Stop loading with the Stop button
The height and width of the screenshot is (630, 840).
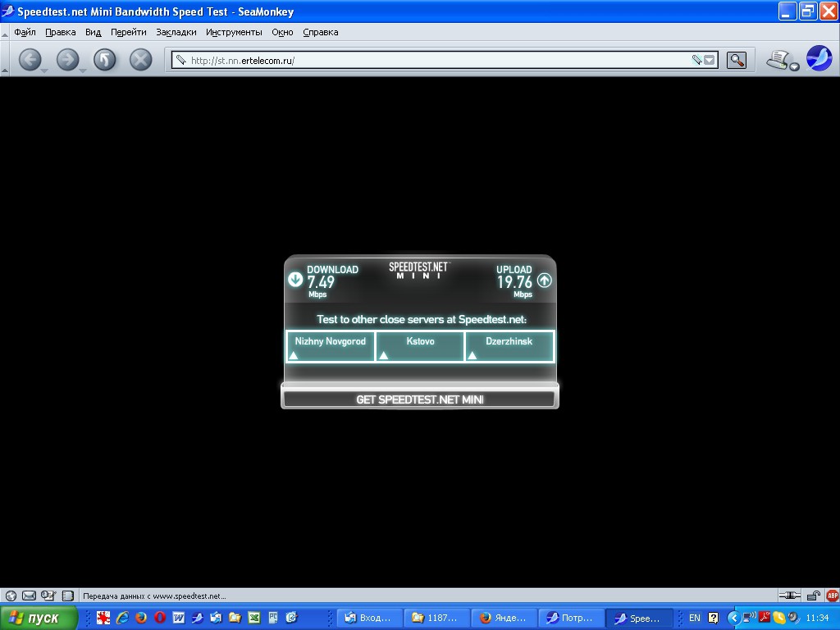141,59
